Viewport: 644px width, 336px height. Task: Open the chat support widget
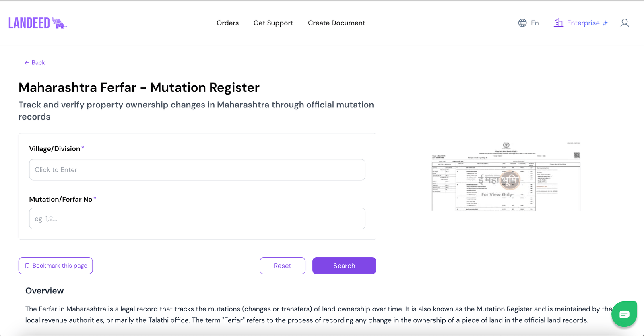tap(624, 314)
